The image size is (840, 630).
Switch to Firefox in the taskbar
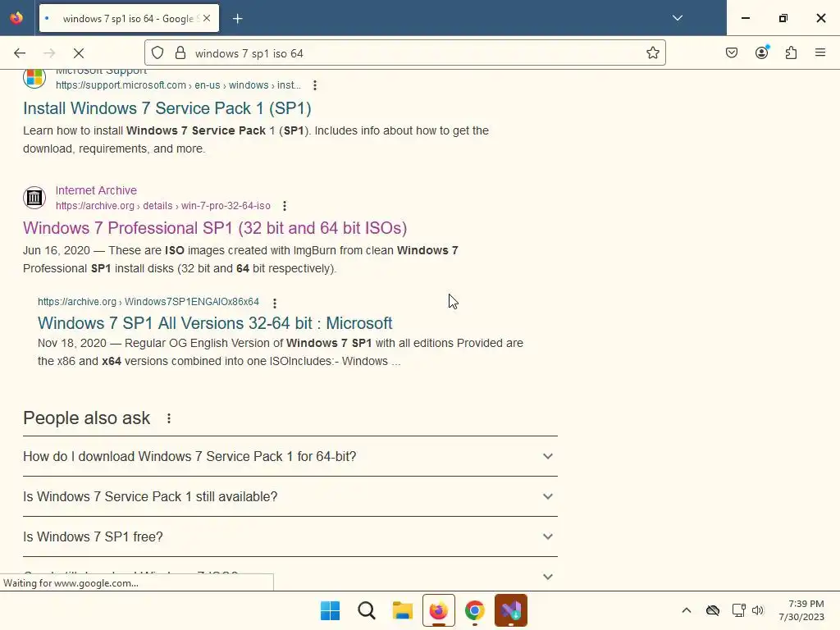[x=439, y=610]
